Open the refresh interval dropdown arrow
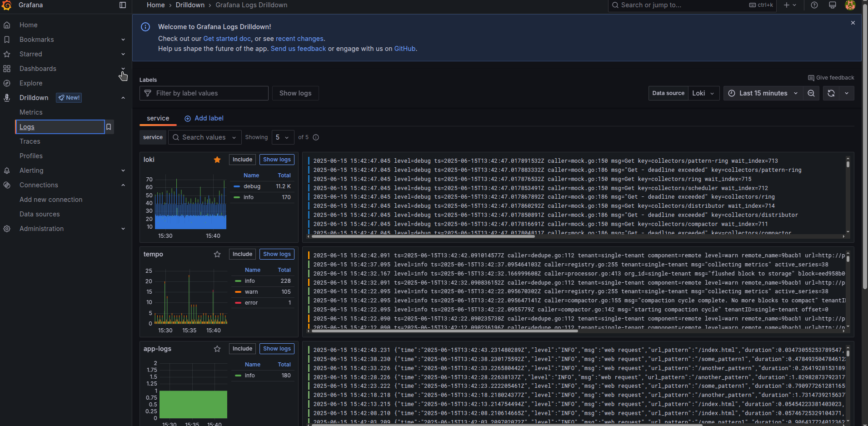The width and height of the screenshot is (868, 426). tap(847, 93)
